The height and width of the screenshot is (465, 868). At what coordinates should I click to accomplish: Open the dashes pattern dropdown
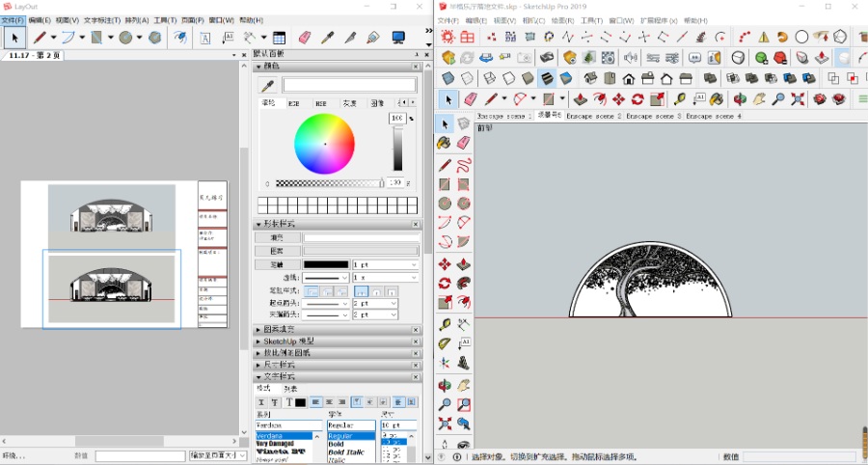326,277
